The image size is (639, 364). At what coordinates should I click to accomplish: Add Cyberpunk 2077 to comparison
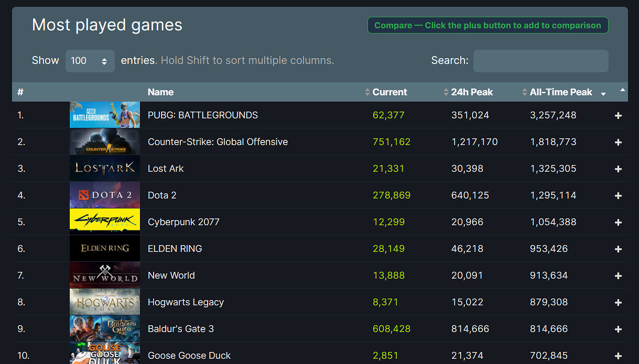coord(618,222)
